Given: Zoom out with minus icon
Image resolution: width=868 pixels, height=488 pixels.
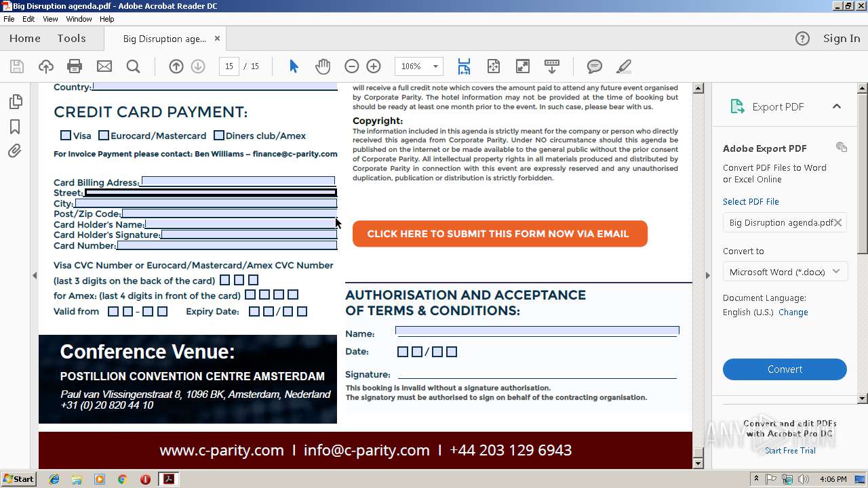Looking at the screenshot, I should (x=351, y=66).
